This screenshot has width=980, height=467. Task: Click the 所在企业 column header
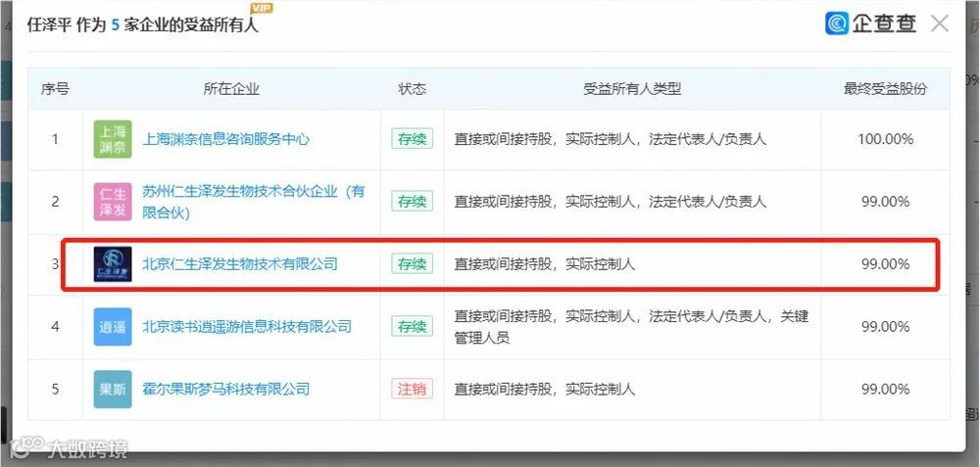tap(231, 89)
